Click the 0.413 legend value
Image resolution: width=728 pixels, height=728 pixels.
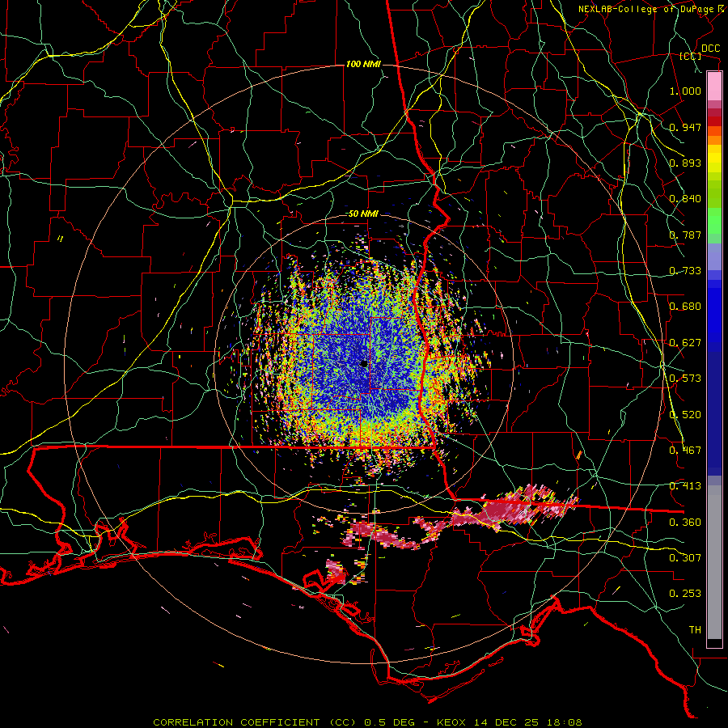click(x=685, y=486)
